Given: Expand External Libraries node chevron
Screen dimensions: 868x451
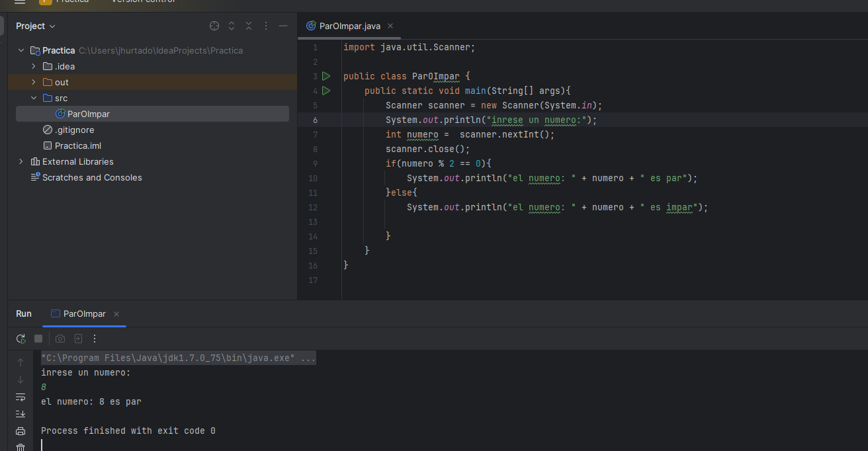Looking at the screenshot, I should (21, 161).
